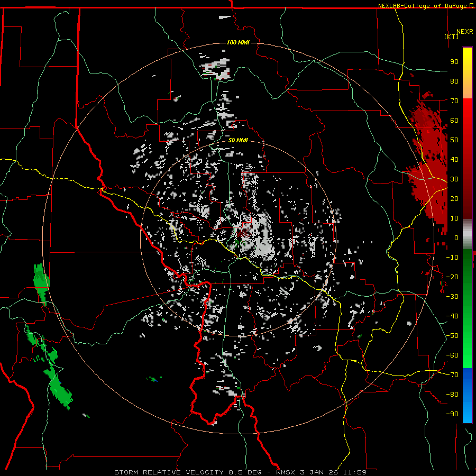Viewport: 476px width, 476px height.
Task: Click the 90 value on the velocity scale
Action: (x=454, y=62)
